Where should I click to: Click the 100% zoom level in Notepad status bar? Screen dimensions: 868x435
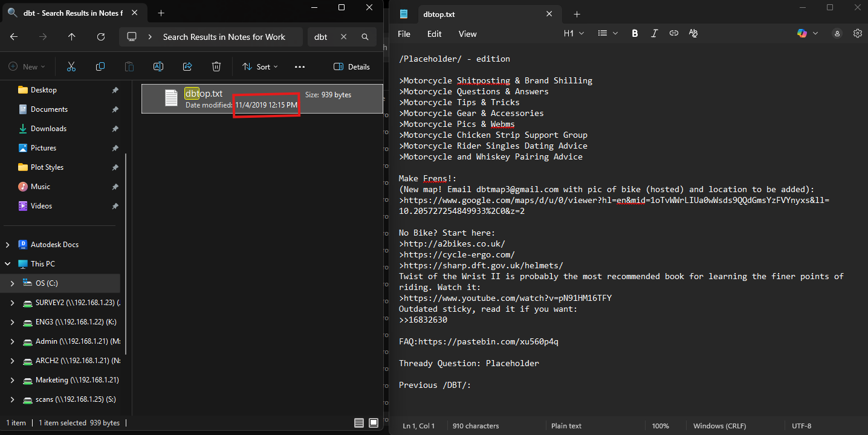[x=661, y=426]
